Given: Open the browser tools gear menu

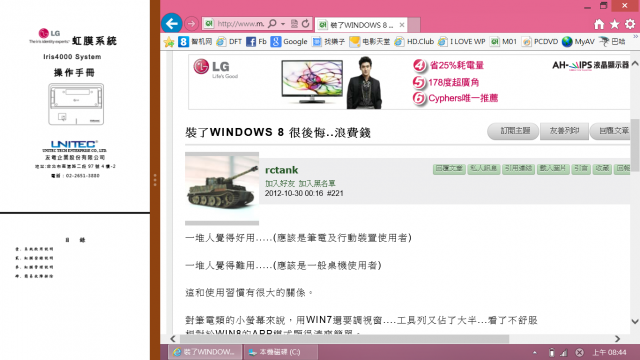Looking at the screenshot, I should [630, 24].
